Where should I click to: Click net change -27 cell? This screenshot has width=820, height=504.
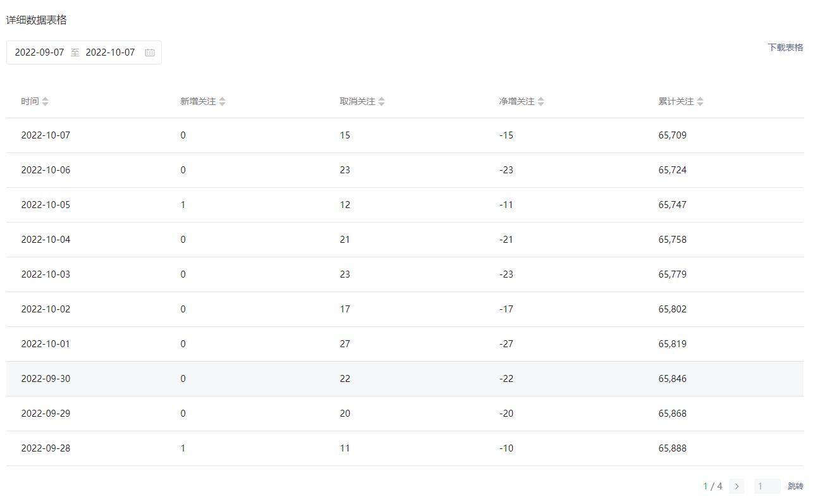(506, 344)
